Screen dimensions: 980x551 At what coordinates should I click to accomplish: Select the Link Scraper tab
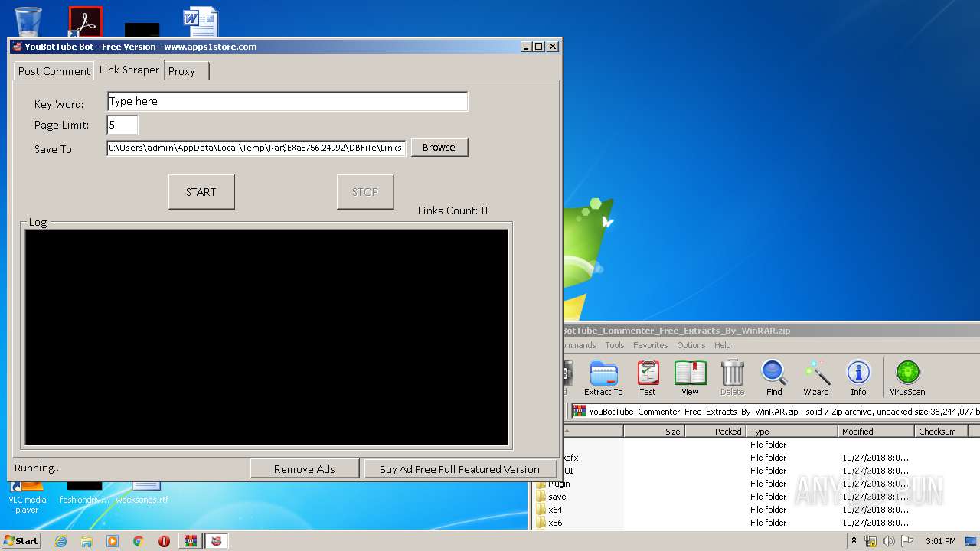129,70
